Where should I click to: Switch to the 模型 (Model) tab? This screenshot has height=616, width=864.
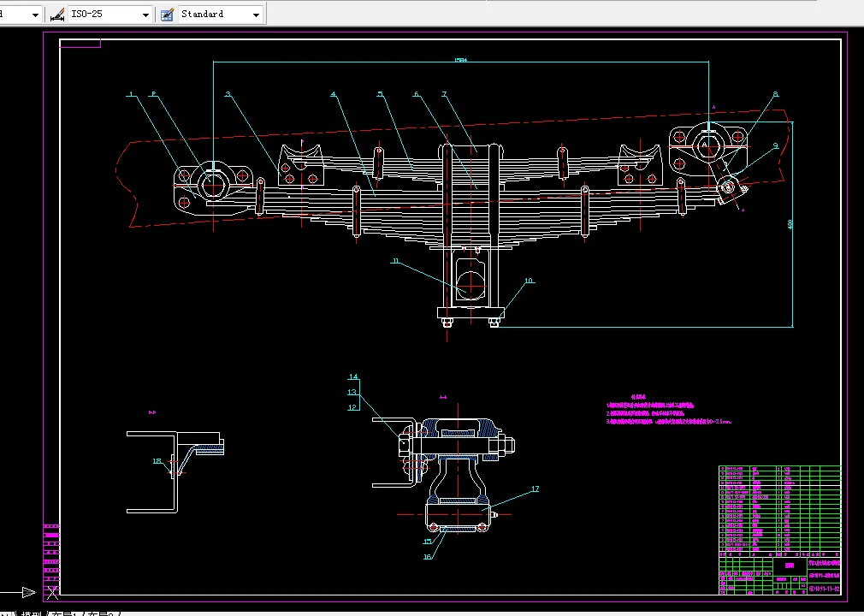(32, 613)
